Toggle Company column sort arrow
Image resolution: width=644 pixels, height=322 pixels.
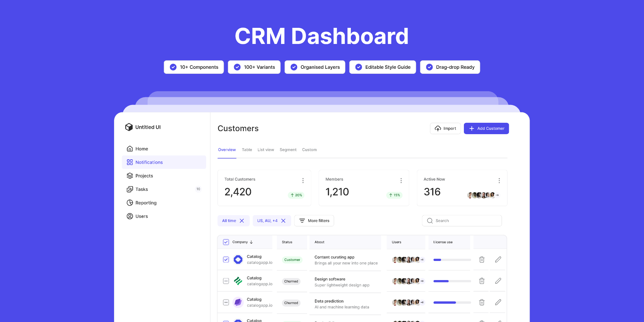point(252,242)
